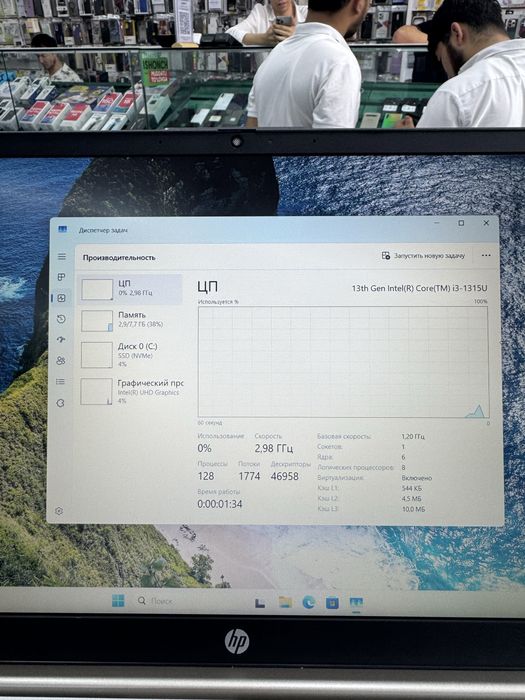Click the threads value '1774'
The width and height of the screenshot is (525, 700).
249,476
